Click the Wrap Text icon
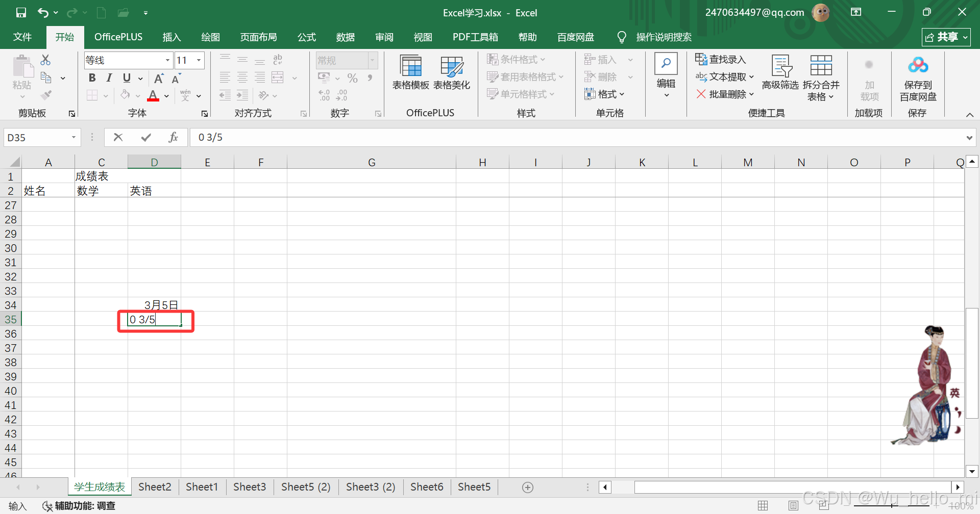 [x=278, y=60]
